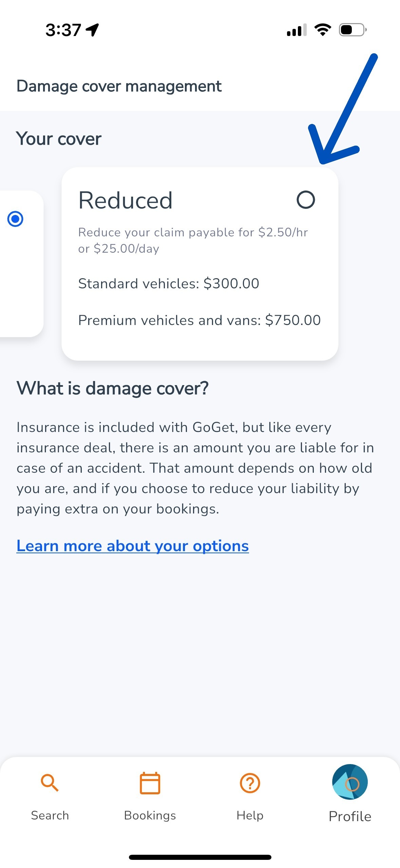Select the Reduced cover radio button
The height and width of the screenshot is (868, 400).
click(x=306, y=200)
